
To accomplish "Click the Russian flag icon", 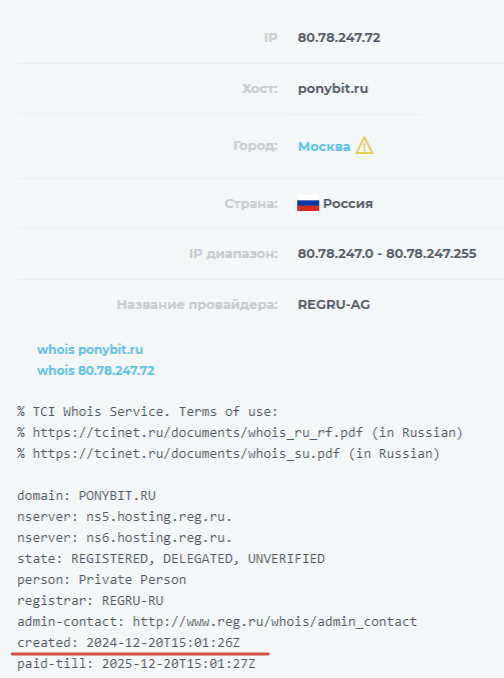I will 308,203.
